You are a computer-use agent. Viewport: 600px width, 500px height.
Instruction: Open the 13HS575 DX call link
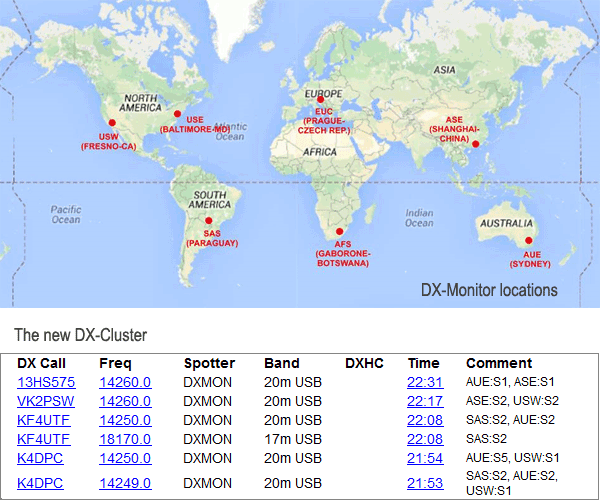(x=46, y=382)
